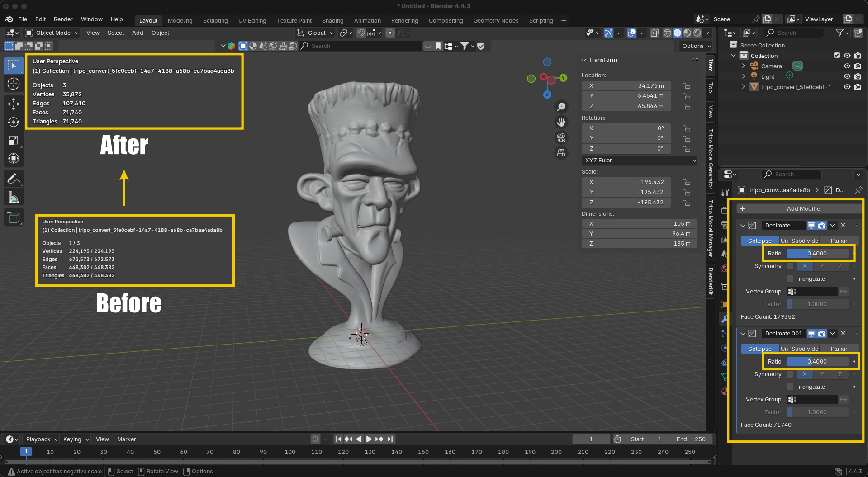
Task: Adjust Ratio slider of Decimate.001
Action: click(x=817, y=362)
